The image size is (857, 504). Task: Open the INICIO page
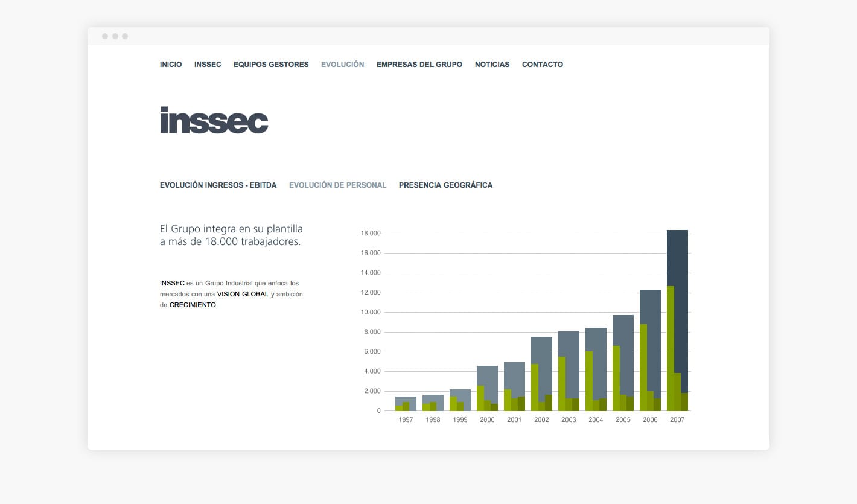tap(171, 64)
